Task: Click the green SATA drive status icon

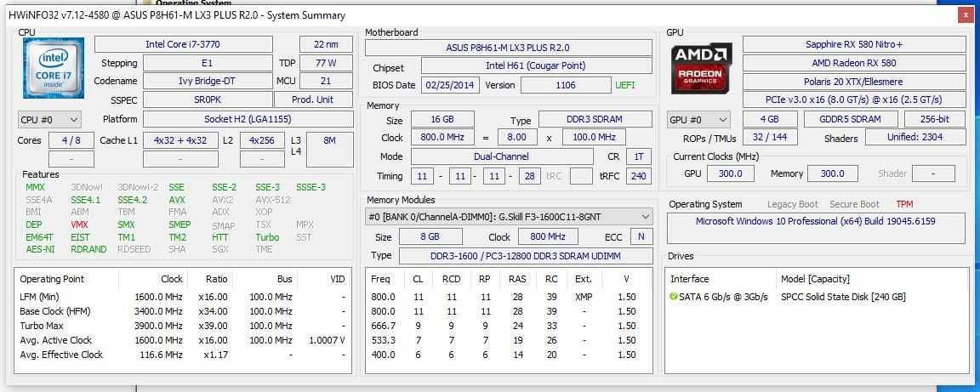Action: coord(673,297)
